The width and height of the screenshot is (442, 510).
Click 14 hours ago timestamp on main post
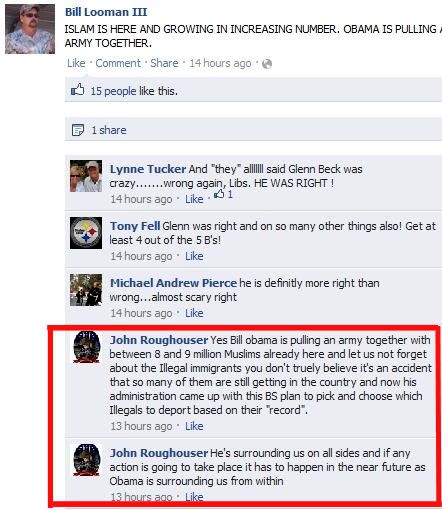click(x=220, y=63)
